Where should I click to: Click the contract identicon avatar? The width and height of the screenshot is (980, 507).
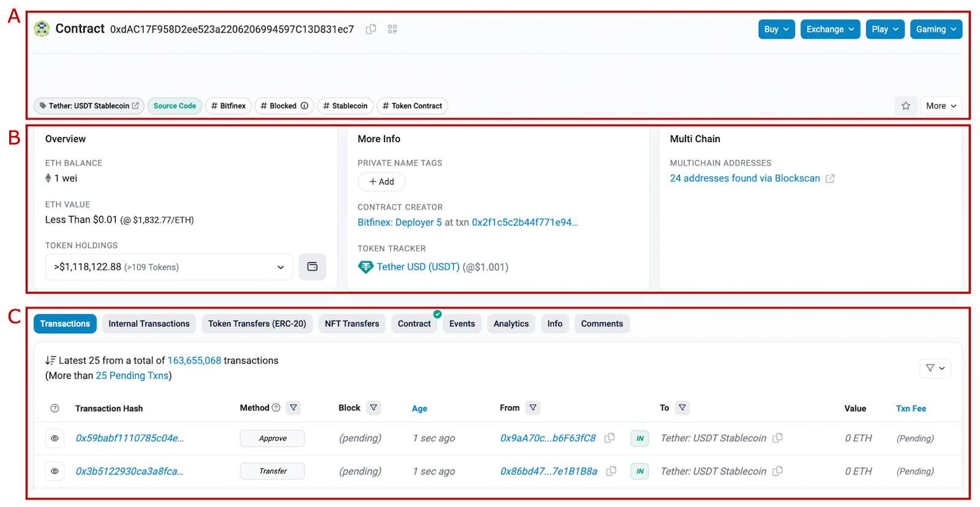coord(42,29)
